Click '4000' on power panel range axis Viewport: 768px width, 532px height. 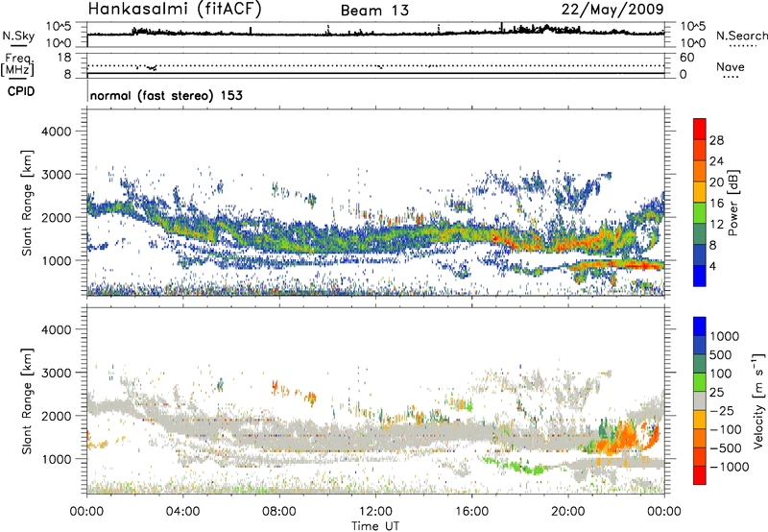pyautogui.click(x=56, y=132)
